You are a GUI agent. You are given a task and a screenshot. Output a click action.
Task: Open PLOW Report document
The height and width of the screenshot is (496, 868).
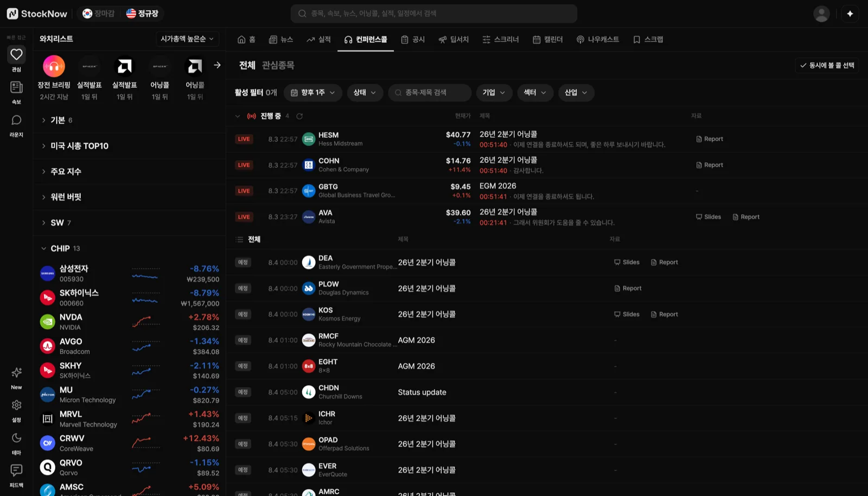(x=628, y=288)
